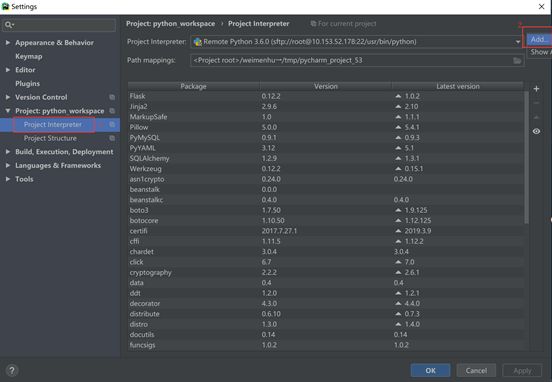Click the copy icon beside Project Structure
The width and height of the screenshot is (552, 382).
click(x=112, y=138)
